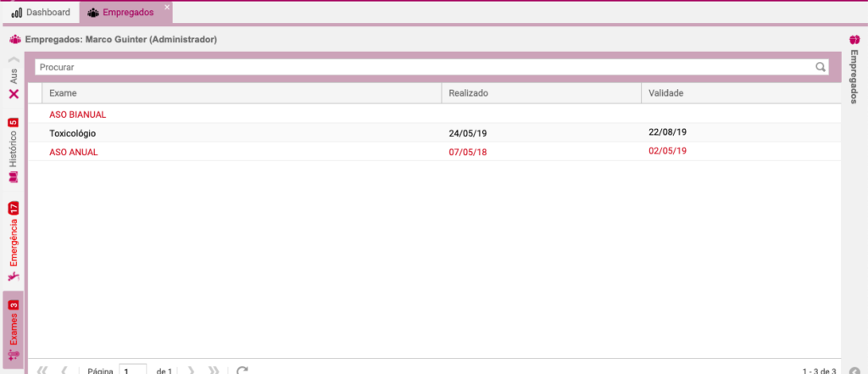
Task: Click the page number input field
Action: coord(133,370)
